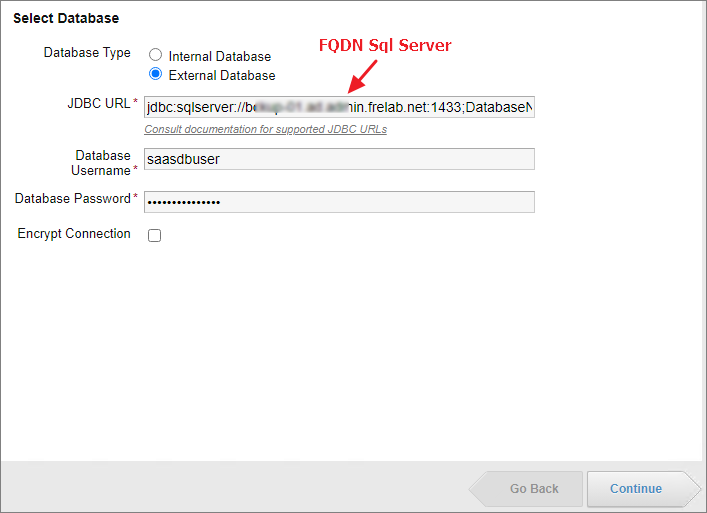Screen dimensions: 707x513
Task: Click the masked Database Password field
Action: tap(339, 202)
